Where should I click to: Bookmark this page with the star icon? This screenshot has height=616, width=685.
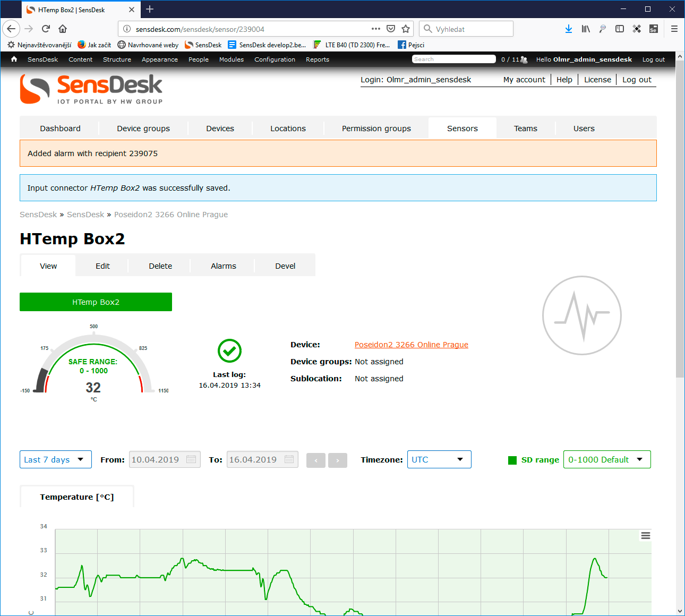click(406, 29)
